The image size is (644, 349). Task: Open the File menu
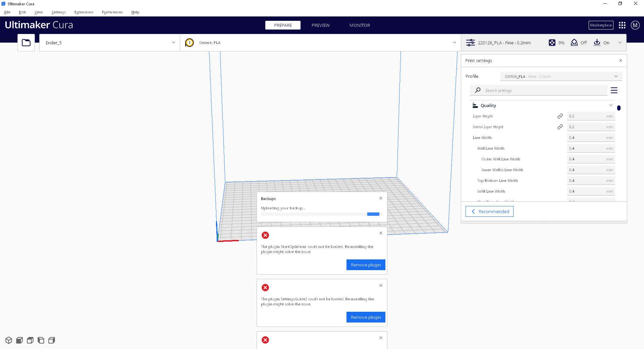pyautogui.click(x=7, y=12)
